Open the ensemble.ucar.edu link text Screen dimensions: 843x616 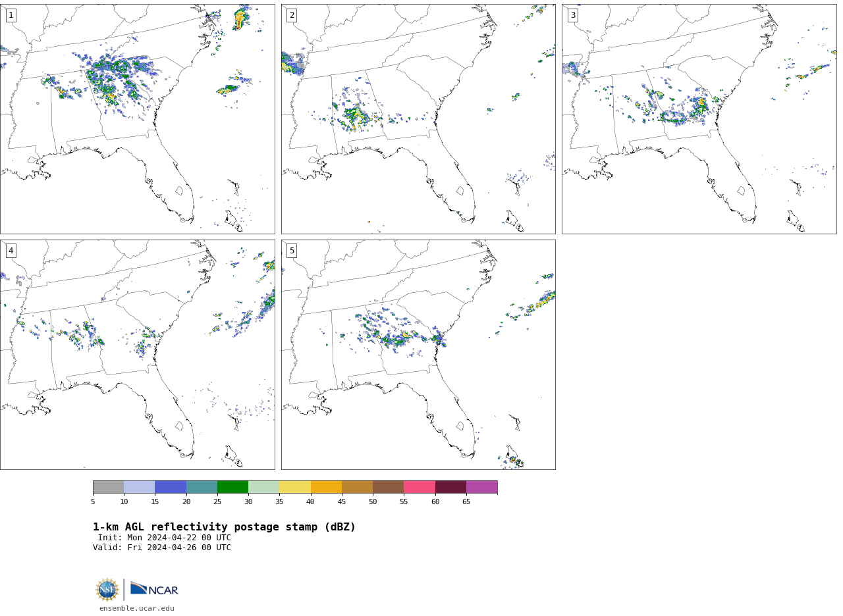(137, 608)
